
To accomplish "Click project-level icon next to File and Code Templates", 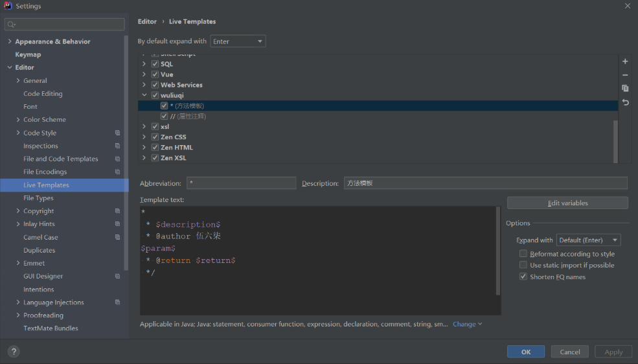I will (118, 159).
